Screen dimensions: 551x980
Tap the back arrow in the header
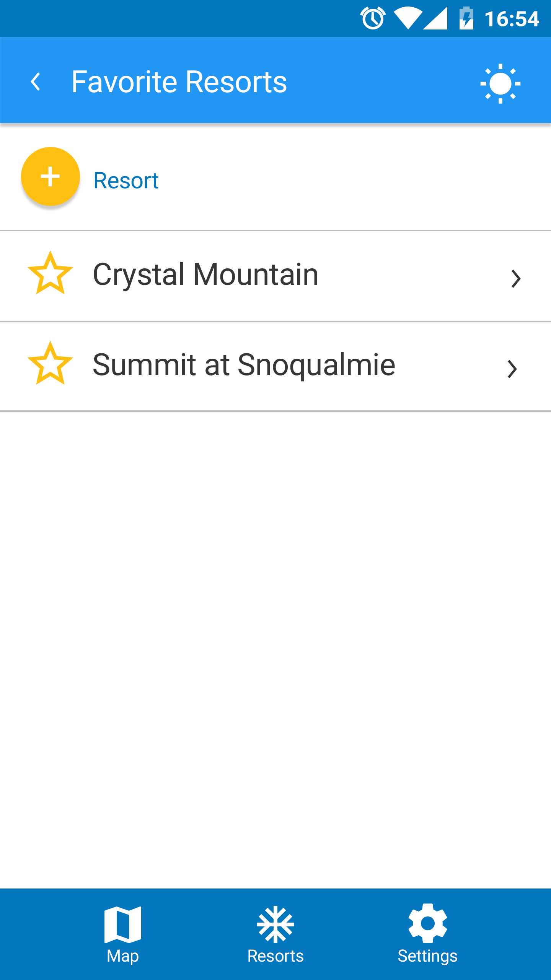[x=36, y=82]
